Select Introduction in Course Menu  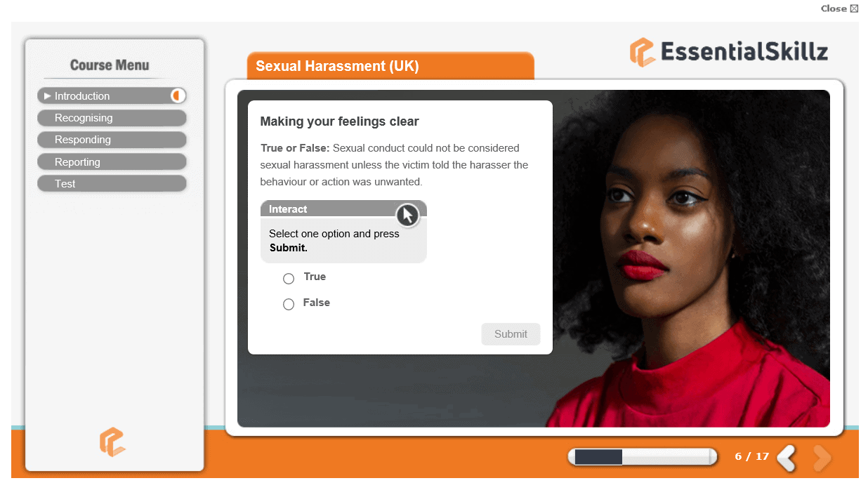click(112, 96)
